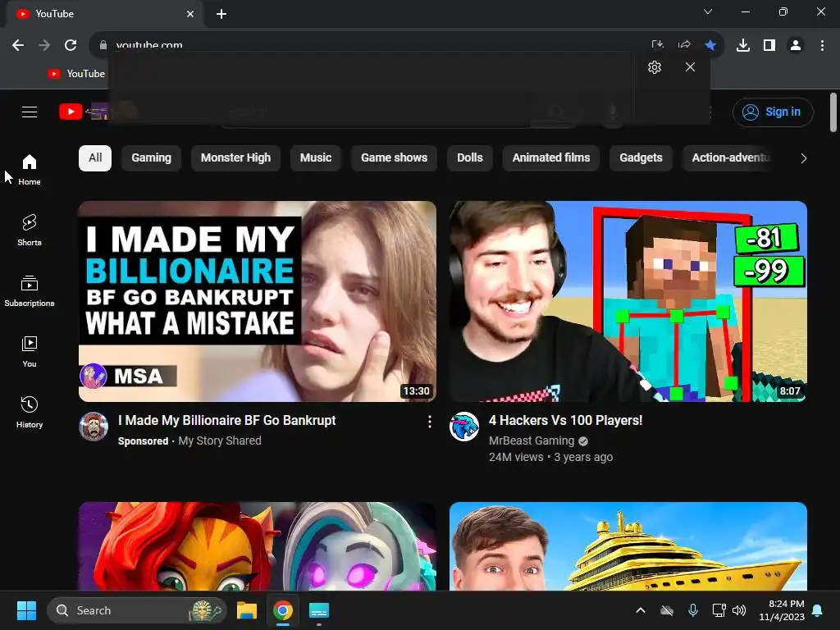
Task: Click the My Story Shared channel avatar
Action: [94, 427]
